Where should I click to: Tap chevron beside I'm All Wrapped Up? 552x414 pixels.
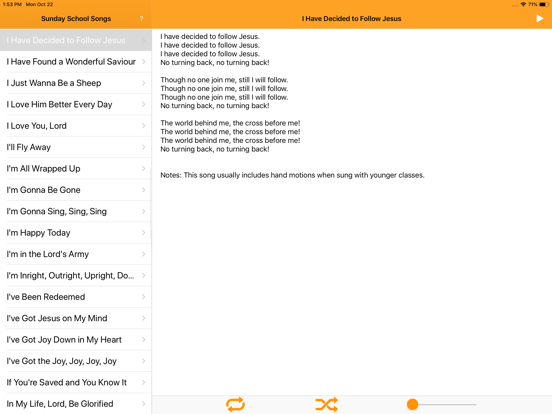tap(144, 169)
